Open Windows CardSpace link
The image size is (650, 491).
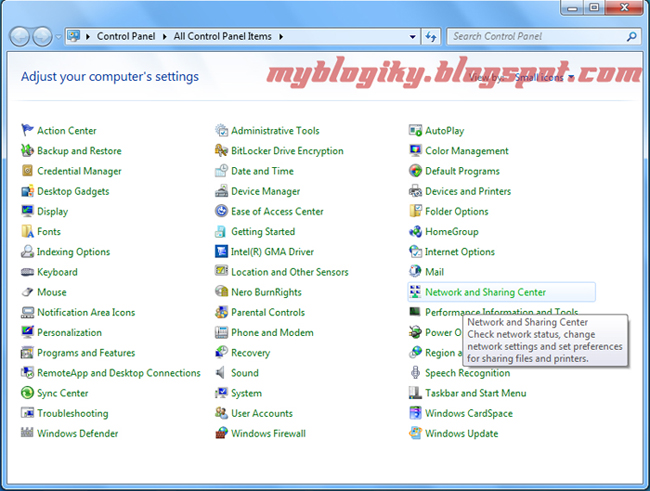[x=469, y=413]
